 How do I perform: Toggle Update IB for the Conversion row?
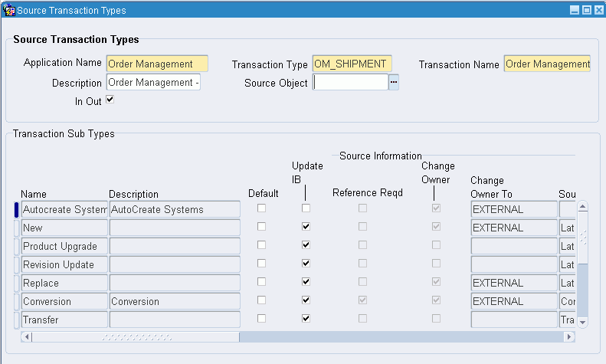306,300
